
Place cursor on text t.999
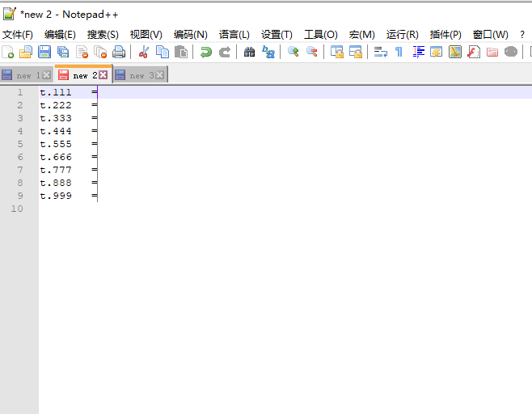tap(56, 196)
